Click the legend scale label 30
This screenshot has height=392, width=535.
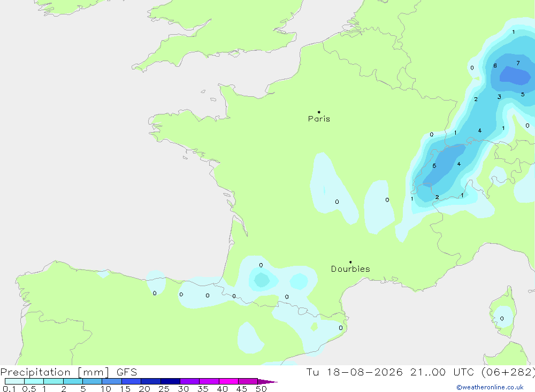point(184,389)
